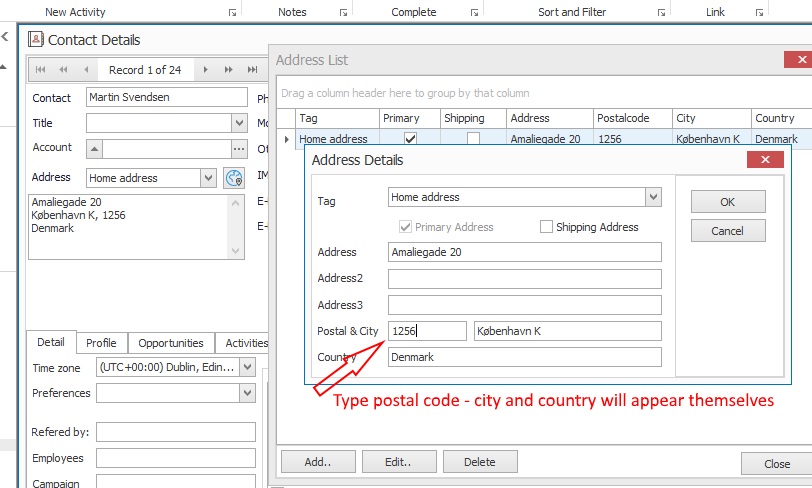Switch to Profile tab
812x488 pixels.
[102, 343]
